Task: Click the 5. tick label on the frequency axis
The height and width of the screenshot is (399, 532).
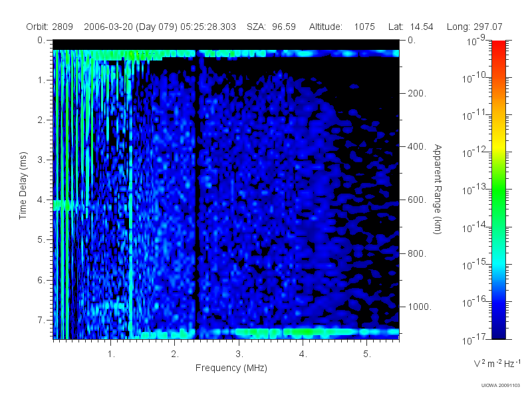Action: (367, 354)
